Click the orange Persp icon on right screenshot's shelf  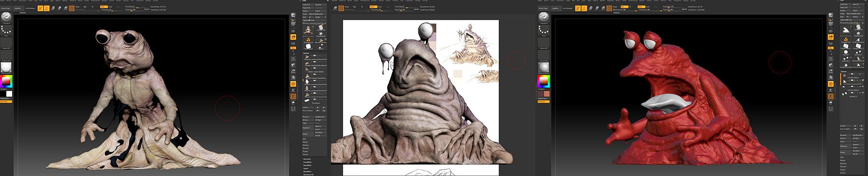pyautogui.click(x=830, y=37)
